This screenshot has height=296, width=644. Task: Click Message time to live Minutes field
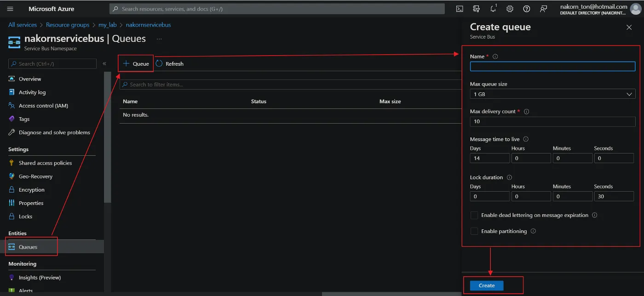pos(573,158)
